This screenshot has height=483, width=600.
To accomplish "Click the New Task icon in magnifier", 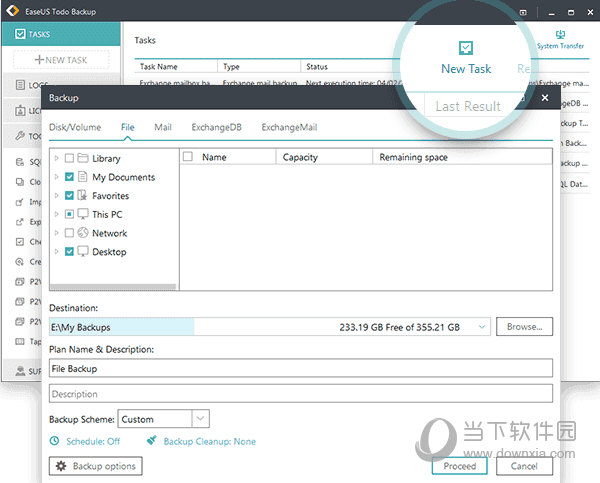I will coord(466,48).
